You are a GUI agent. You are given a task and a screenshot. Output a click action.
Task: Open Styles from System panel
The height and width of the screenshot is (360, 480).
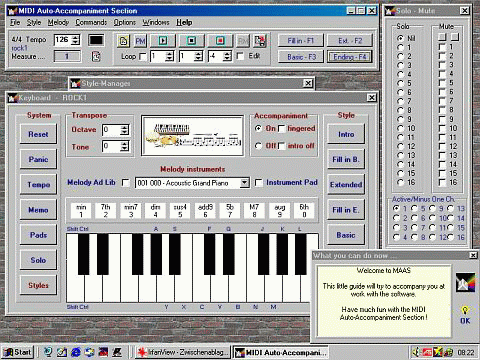tap(38, 285)
